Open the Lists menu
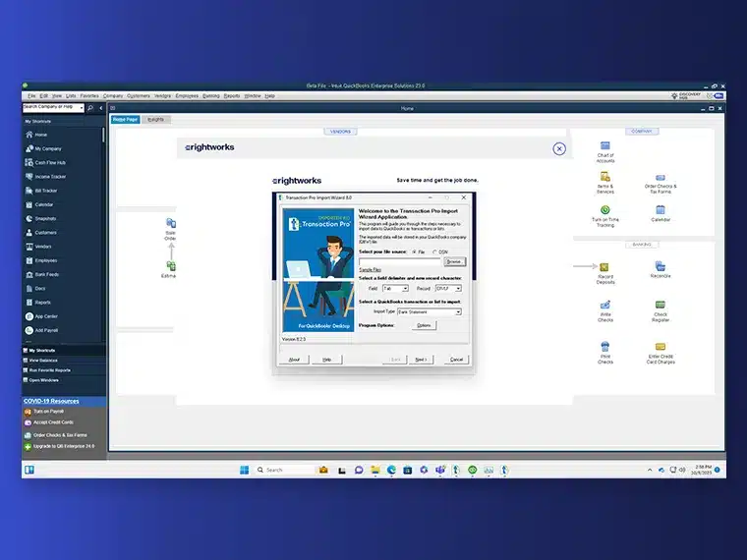 (x=71, y=96)
